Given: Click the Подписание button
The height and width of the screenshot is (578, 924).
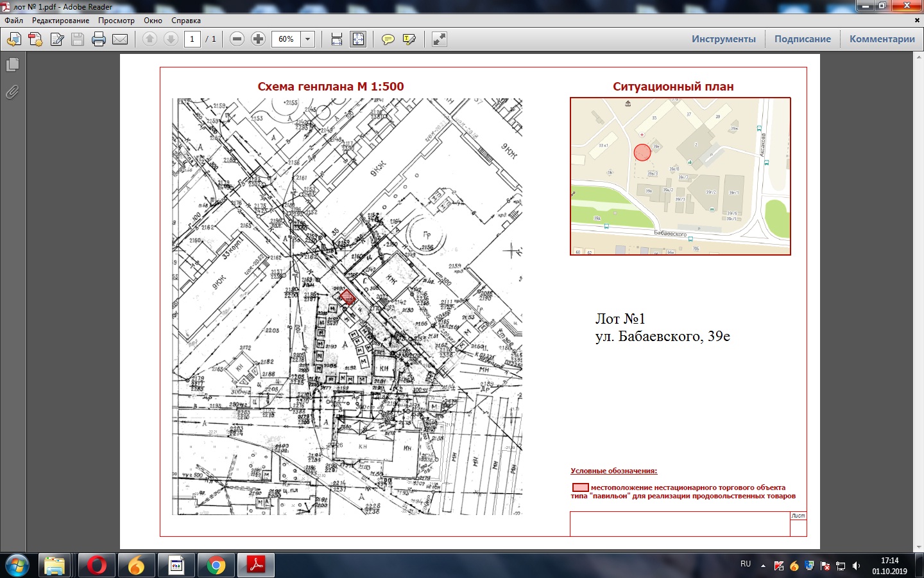Looking at the screenshot, I should (802, 39).
